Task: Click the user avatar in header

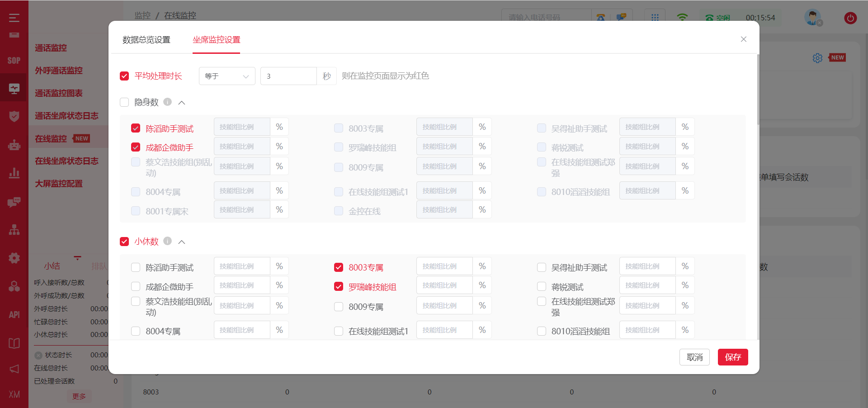Action: click(x=813, y=18)
